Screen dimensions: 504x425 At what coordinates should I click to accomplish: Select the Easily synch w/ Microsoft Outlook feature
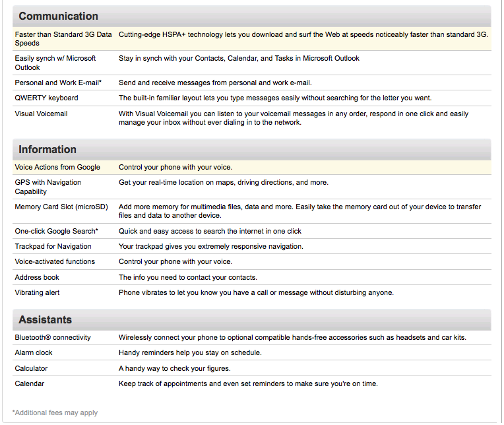[x=55, y=63]
